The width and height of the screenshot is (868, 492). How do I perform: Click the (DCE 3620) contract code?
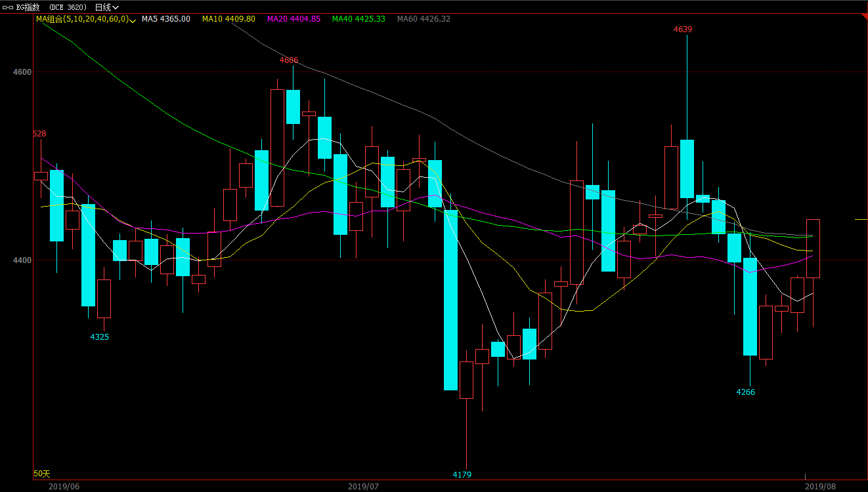[x=68, y=7]
